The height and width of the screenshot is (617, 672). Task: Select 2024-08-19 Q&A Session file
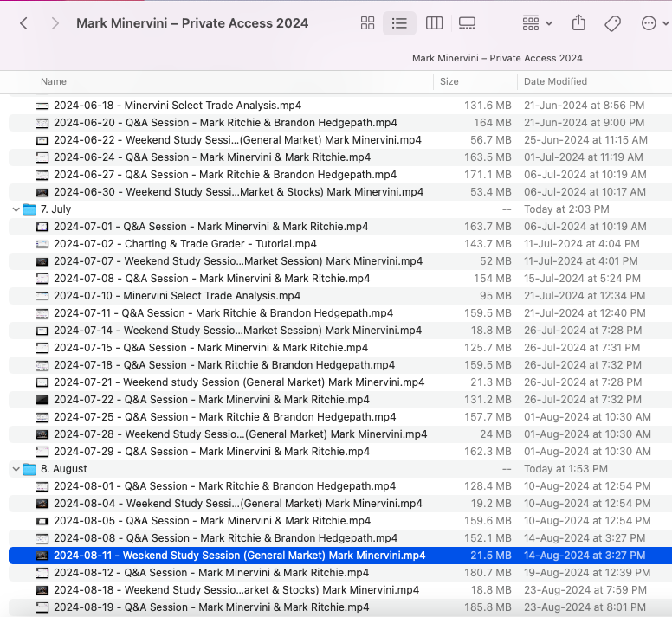click(211, 607)
